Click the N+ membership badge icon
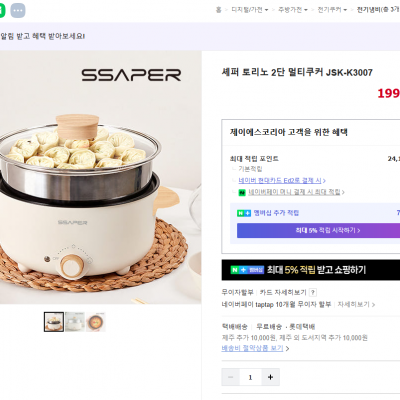The width and height of the screenshot is (400, 400). pyautogui.click(x=244, y=213)
